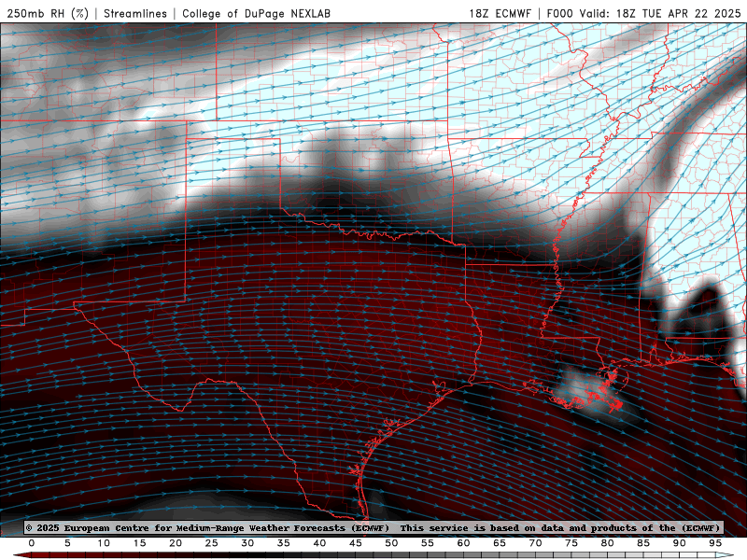Select the '75' colorbar tick label

571,543
